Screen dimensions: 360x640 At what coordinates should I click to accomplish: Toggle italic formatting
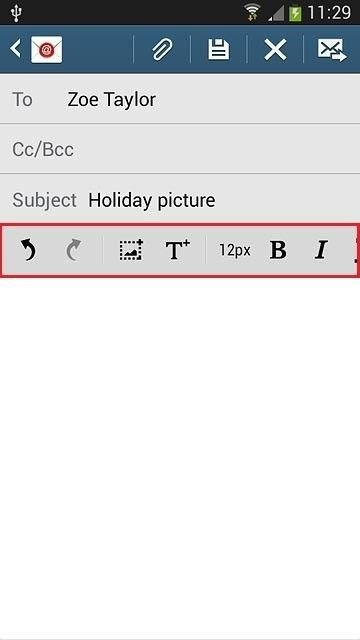321,250
